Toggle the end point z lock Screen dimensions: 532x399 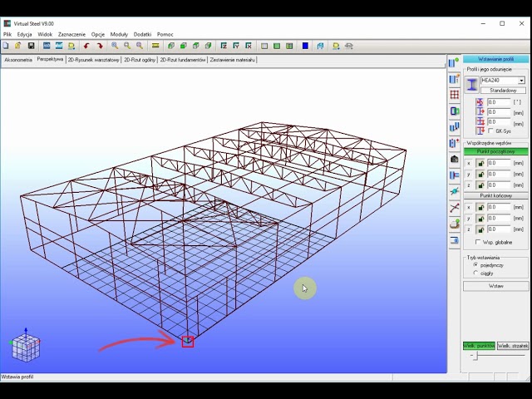[x=480, y=229]
